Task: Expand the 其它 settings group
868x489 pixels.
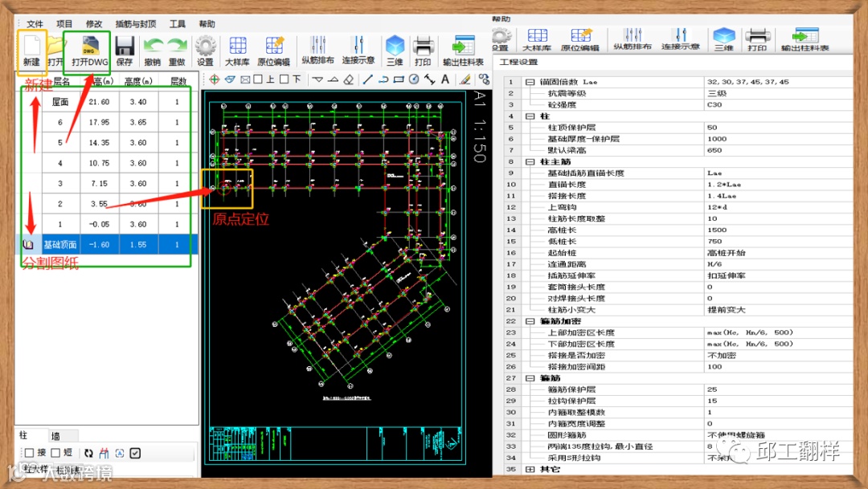Action: coord(530,469)
